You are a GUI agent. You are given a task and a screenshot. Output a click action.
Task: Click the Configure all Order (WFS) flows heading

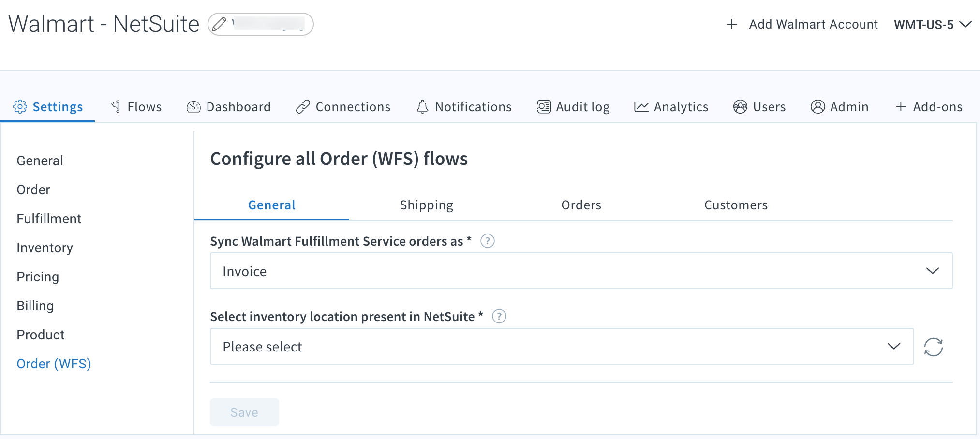pos(339,159)
